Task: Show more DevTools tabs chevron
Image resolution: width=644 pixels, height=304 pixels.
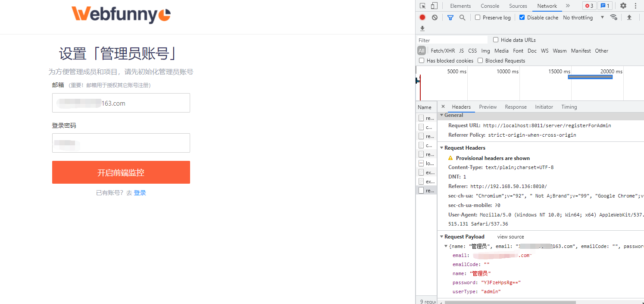Action: click(568, 6)
